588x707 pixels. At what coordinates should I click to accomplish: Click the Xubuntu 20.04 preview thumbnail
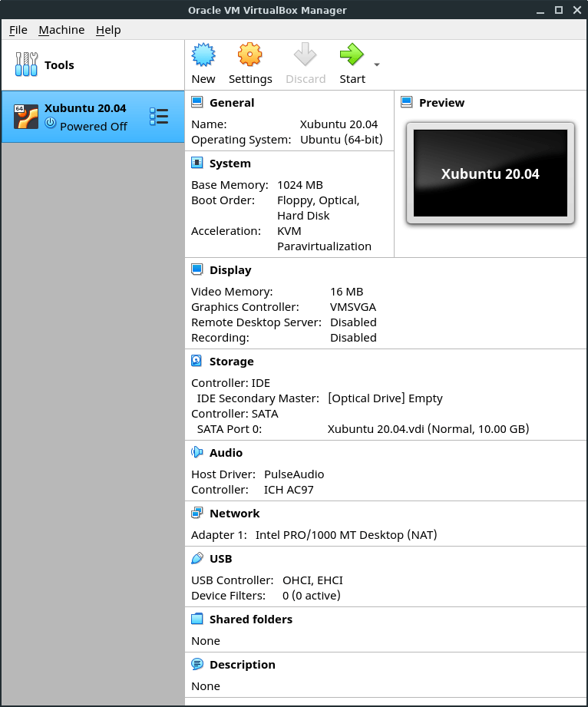coord(491,173)
